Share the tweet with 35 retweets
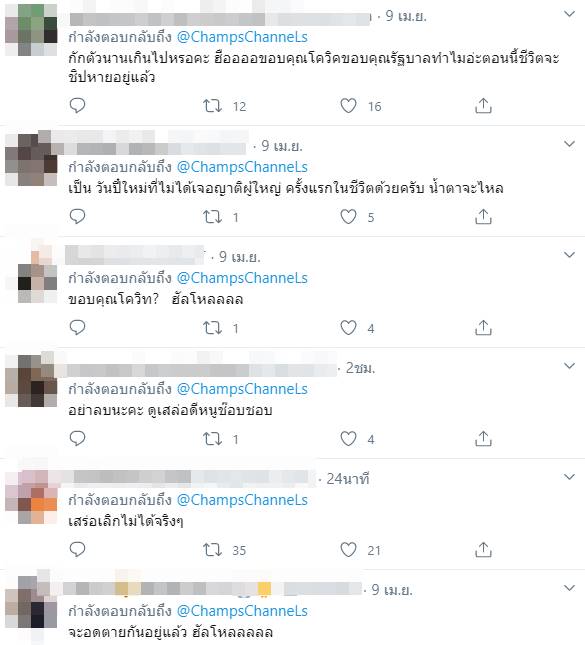585x645 pixels. (483, 550)
